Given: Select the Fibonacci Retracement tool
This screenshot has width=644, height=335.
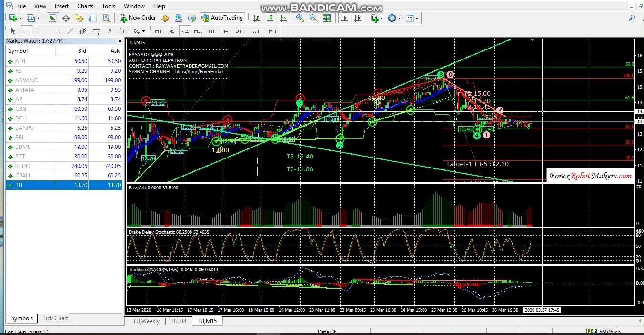Looking at the screenshot, I should [x=96, y=31].
